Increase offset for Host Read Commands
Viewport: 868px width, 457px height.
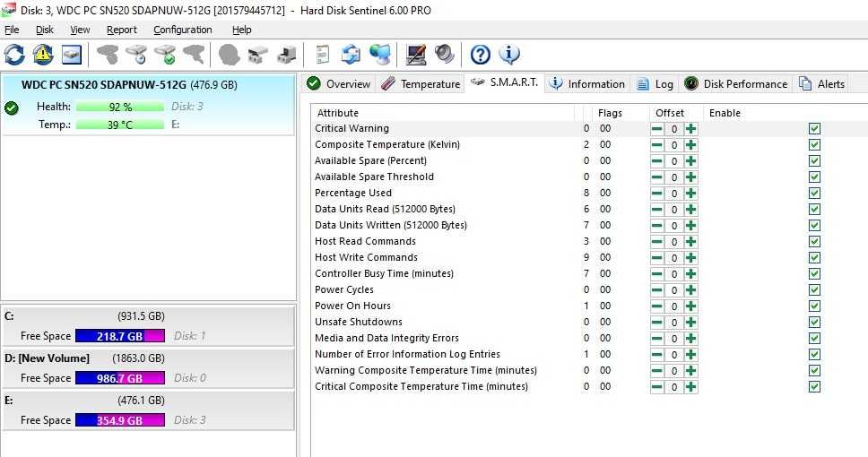690,242
